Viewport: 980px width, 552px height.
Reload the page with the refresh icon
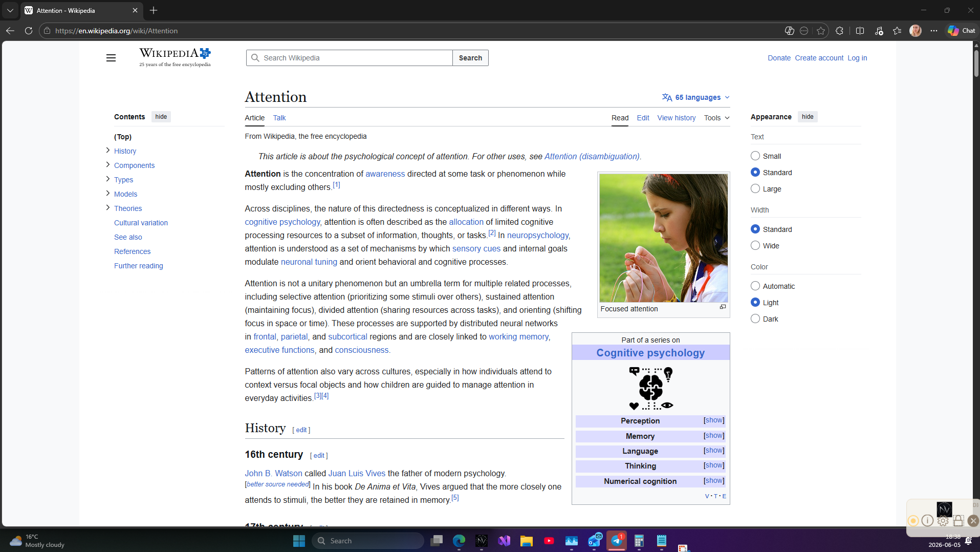pyautogui.click(x=29, y=31)
